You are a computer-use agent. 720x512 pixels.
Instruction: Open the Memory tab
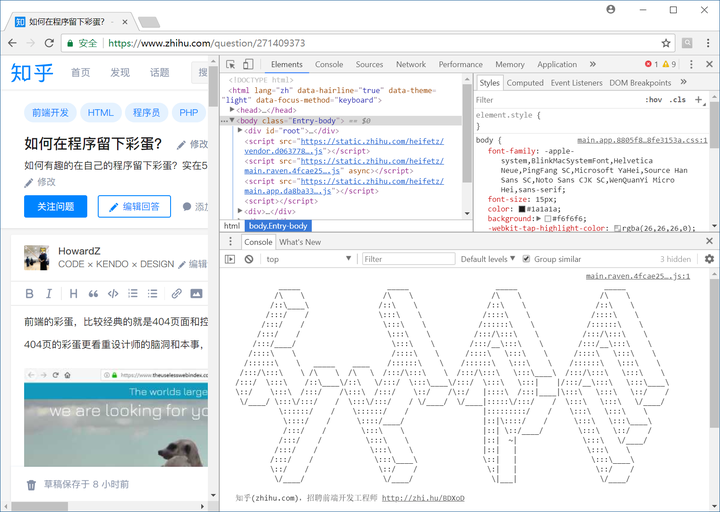point(510,64)
